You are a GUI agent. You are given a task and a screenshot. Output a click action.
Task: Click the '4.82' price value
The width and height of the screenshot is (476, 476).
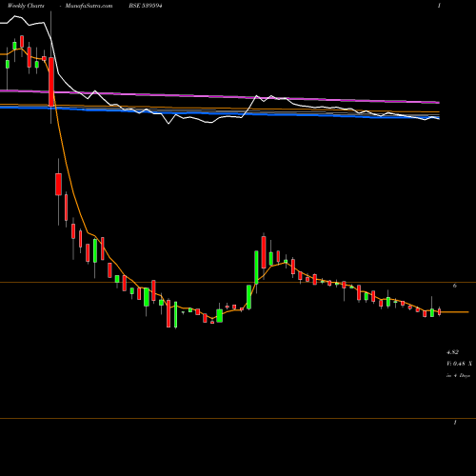(452, 352)
